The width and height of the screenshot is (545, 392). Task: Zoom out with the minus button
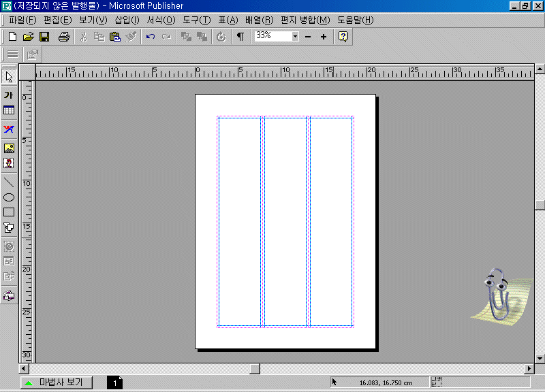[x=308, y=37]
